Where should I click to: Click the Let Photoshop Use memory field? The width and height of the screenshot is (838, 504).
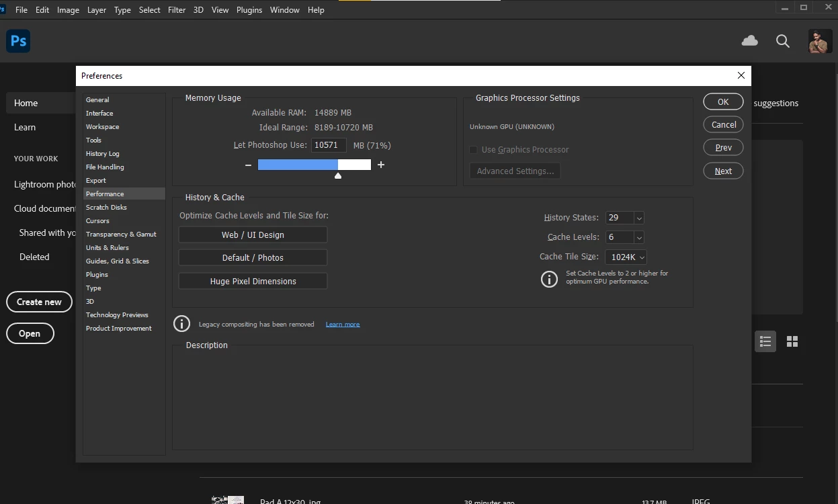(329, 145)
